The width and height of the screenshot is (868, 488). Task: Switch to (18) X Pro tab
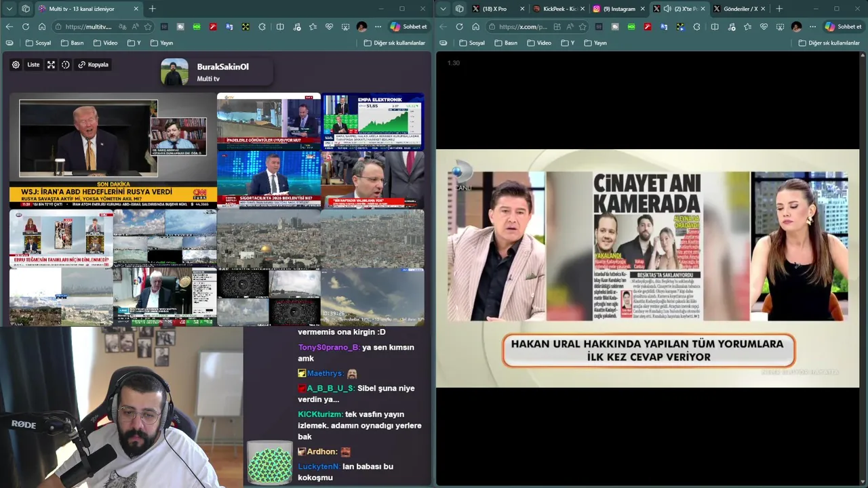click(x=498, y=9)
